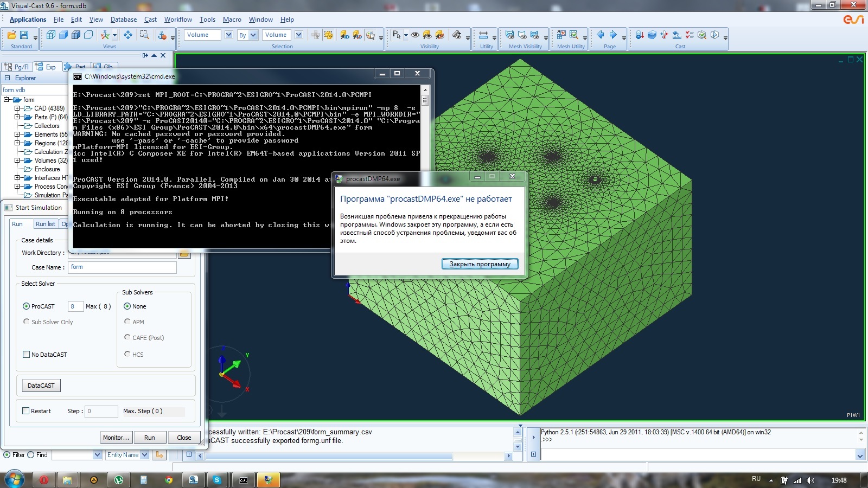Open the second Volume dropdown arrow
The width and height of the screenshot is (868, 488).
[x=298, y=35]
